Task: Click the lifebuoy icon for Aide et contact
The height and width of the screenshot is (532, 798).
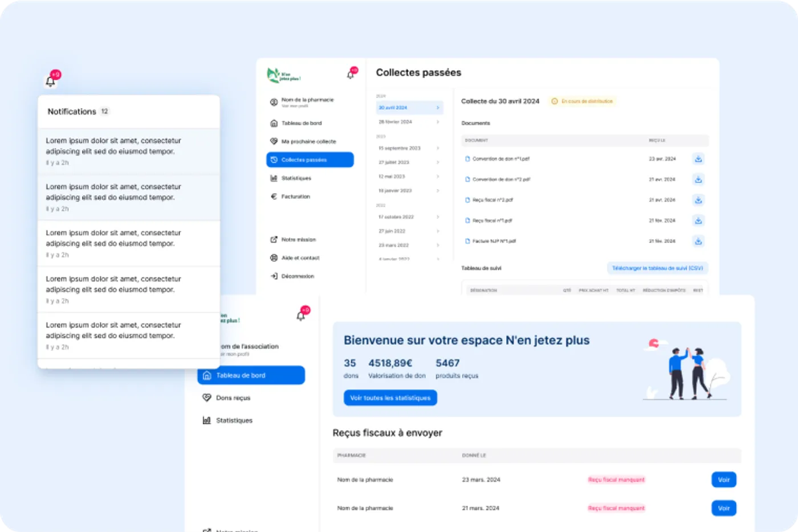Action: [274, 258]
